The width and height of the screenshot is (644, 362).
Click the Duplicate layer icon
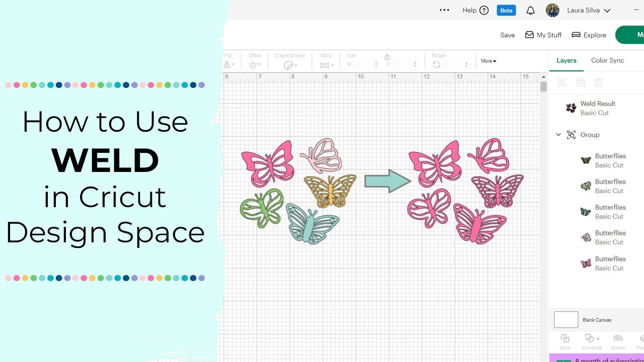pyautogui.click(x=580, y=82)
